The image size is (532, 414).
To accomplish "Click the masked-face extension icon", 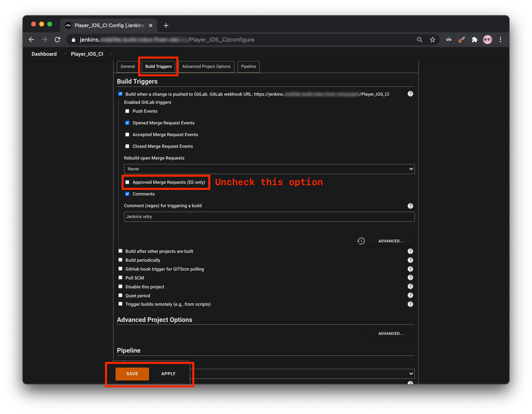I will [449, 40].
